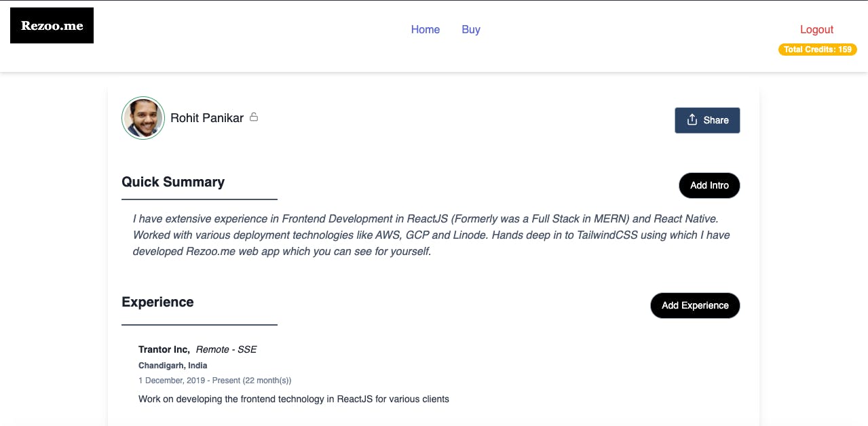Go to the Home nav link
The image size is (868, 426).
(x=426, y=29)
